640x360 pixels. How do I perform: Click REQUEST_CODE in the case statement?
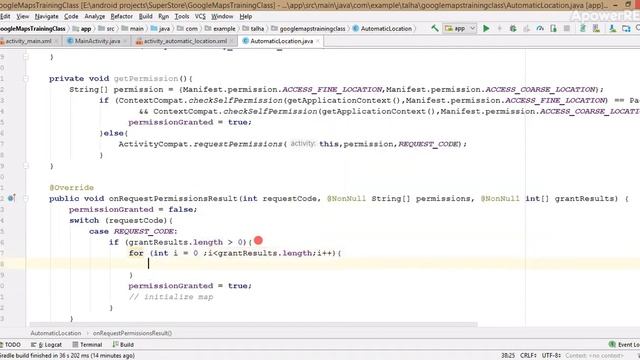point(144,231)
